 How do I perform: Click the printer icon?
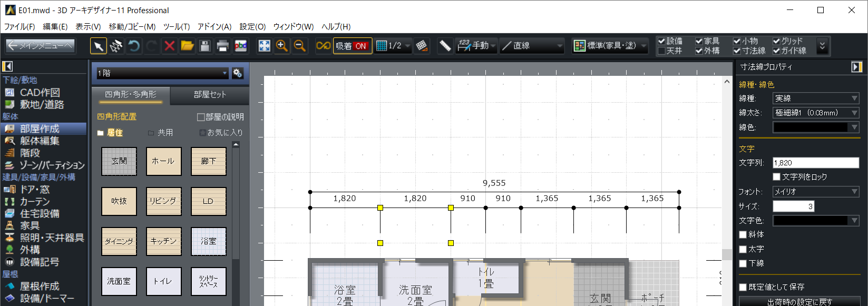coord(223,46)
